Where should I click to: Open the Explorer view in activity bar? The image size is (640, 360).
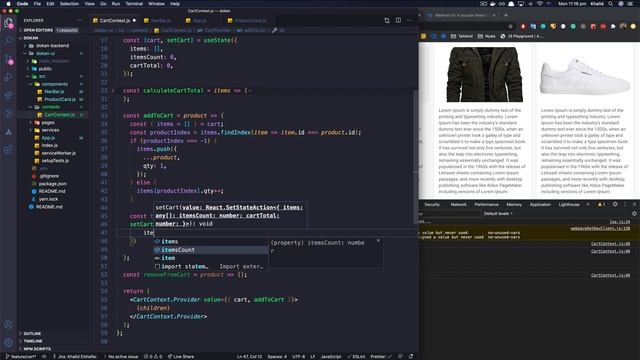click(8, 23)
